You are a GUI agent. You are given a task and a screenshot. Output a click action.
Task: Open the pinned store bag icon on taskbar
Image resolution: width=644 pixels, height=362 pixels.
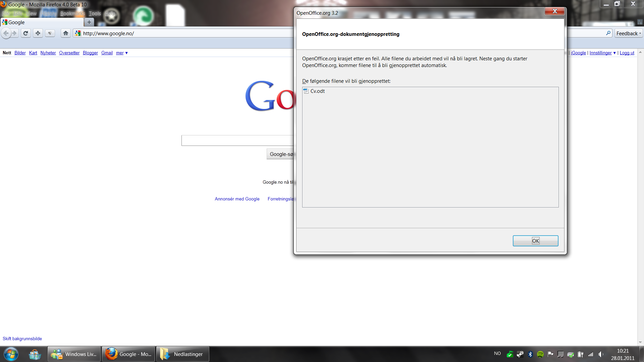[35, 354]
